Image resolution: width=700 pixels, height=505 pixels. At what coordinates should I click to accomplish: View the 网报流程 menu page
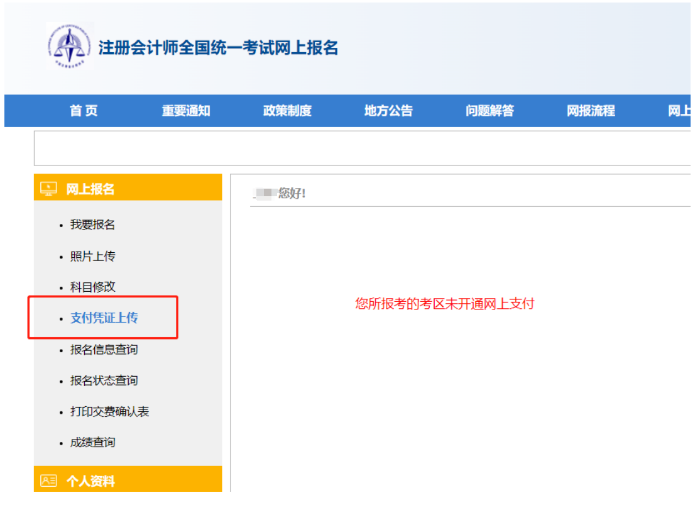590,111
